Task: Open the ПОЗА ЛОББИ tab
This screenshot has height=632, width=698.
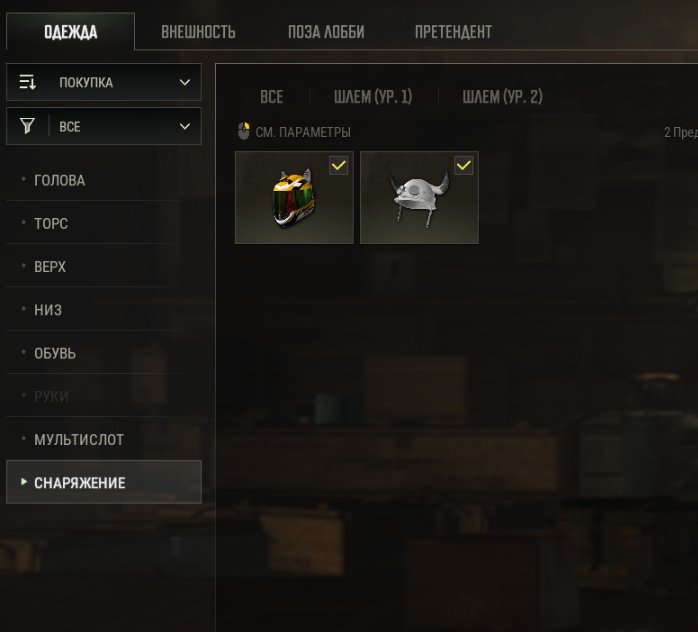Action: tap(326, 32)
